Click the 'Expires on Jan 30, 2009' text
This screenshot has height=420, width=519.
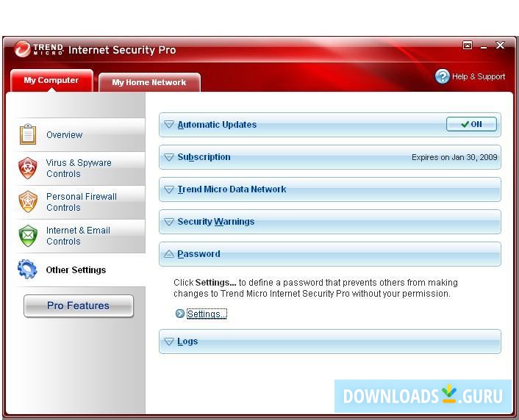coord(454,157)
